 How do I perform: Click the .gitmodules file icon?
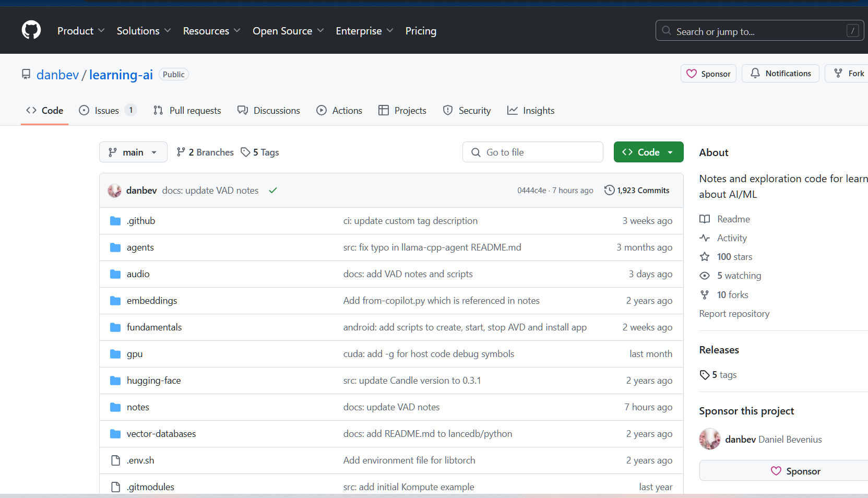[x=116, y=487]
